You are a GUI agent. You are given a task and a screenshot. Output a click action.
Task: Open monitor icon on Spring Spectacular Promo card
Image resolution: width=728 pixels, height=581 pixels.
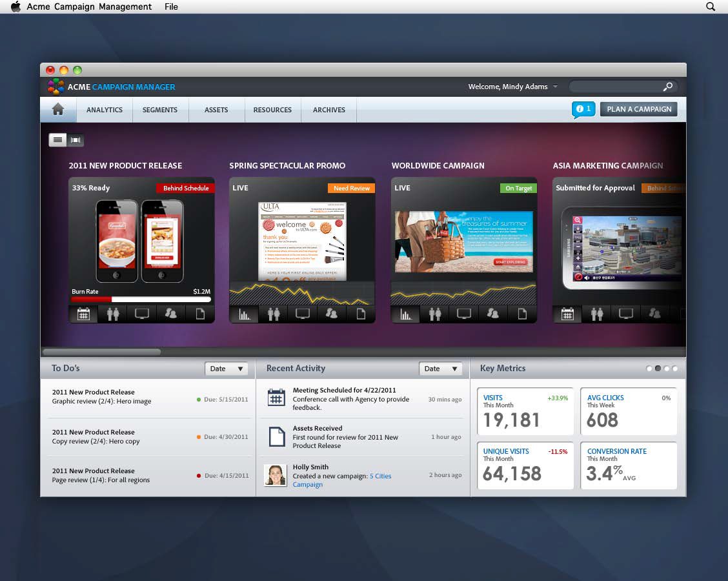(303, 314)
